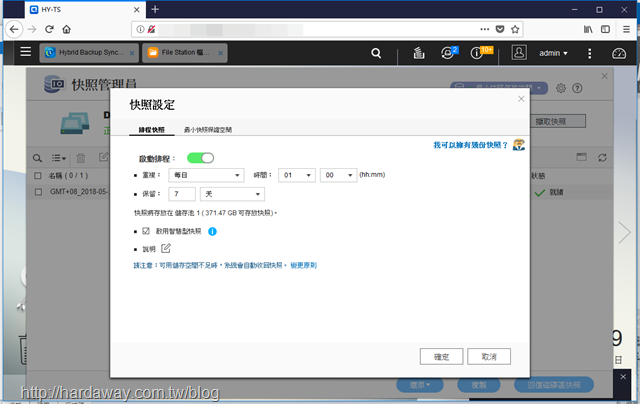
Task: Bookmark this page with star icon
Action: 515,29
